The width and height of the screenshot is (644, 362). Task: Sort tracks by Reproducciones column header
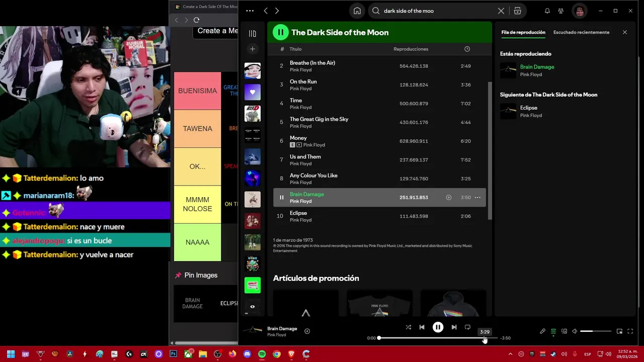tap(411, 49)
